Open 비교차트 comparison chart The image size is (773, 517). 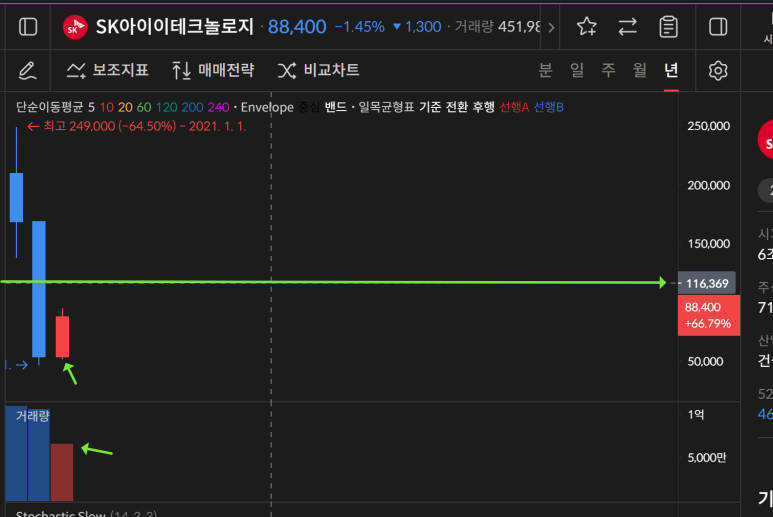pos(318,70)
